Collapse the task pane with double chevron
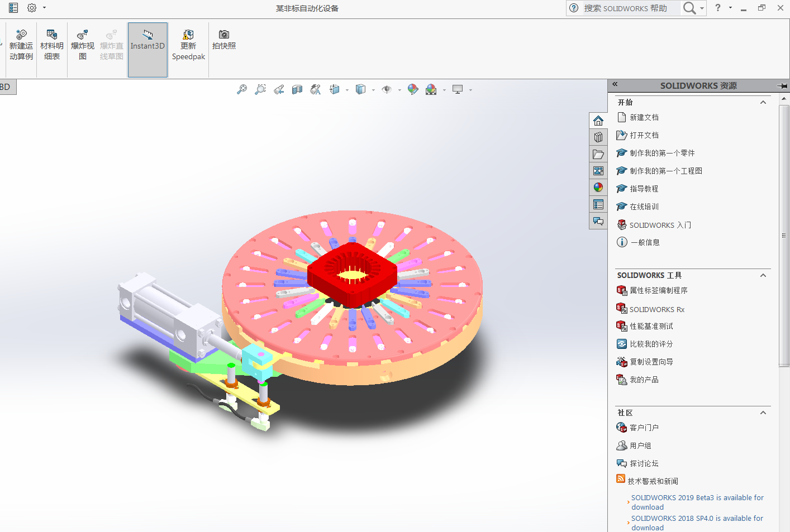The width and height of the screenshot is (790, 532). pos(615,84)
